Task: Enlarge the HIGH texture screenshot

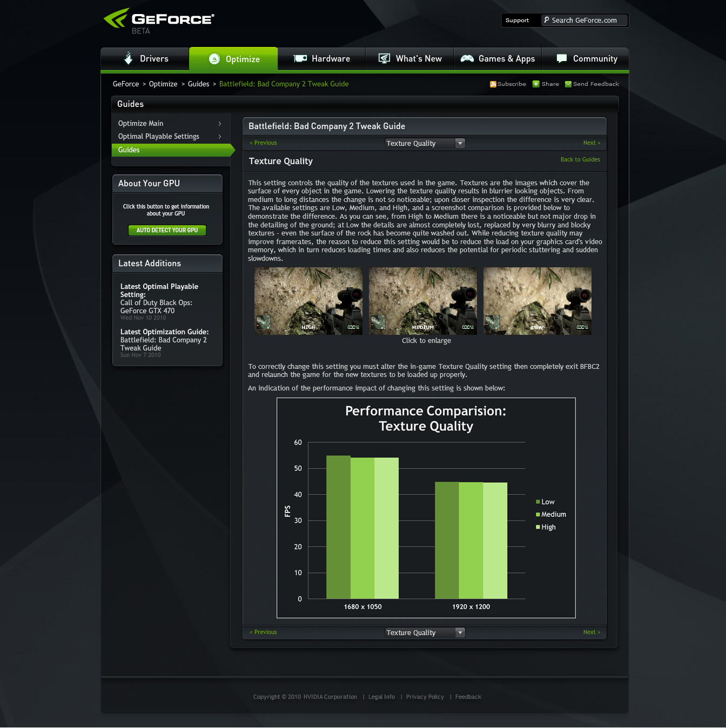Action: 308,301
